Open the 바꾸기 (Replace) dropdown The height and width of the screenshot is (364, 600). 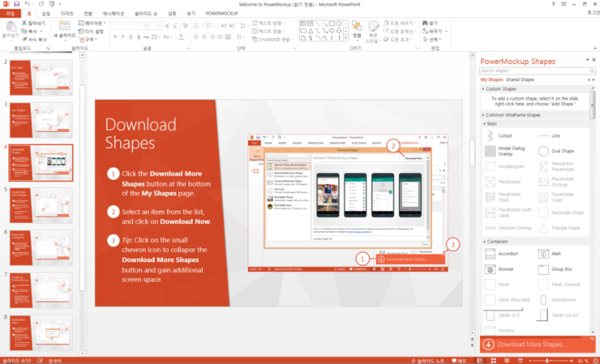435,32
